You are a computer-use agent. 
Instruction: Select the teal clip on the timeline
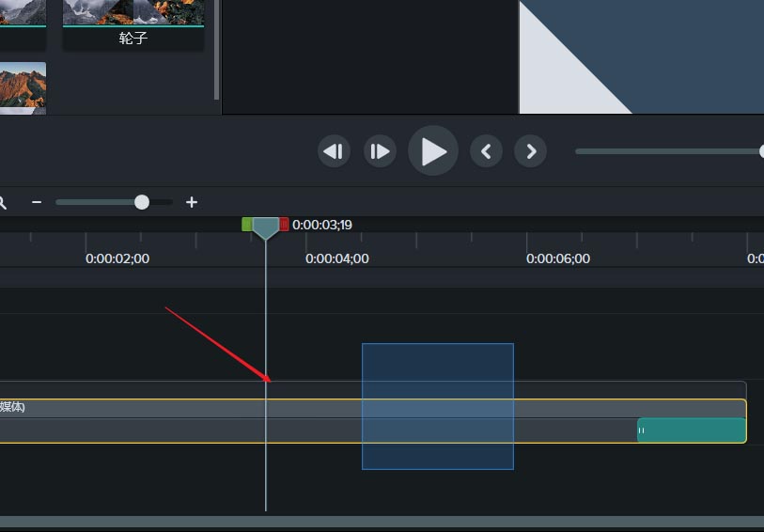coord(692,430)
